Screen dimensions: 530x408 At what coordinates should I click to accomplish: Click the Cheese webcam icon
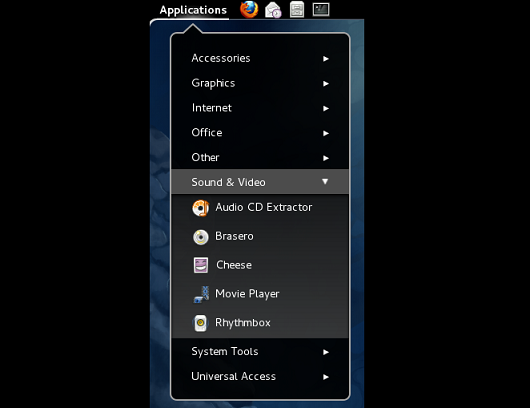click(x=201, y=265)
